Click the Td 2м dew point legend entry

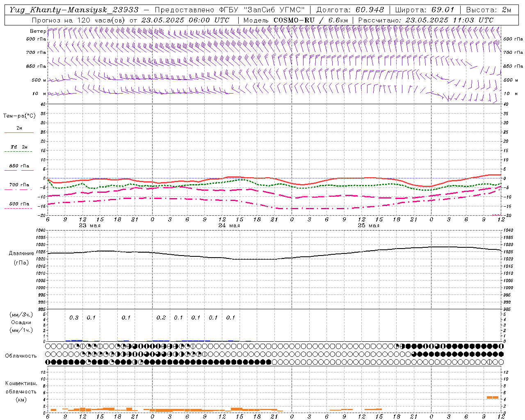click(19, 148)
